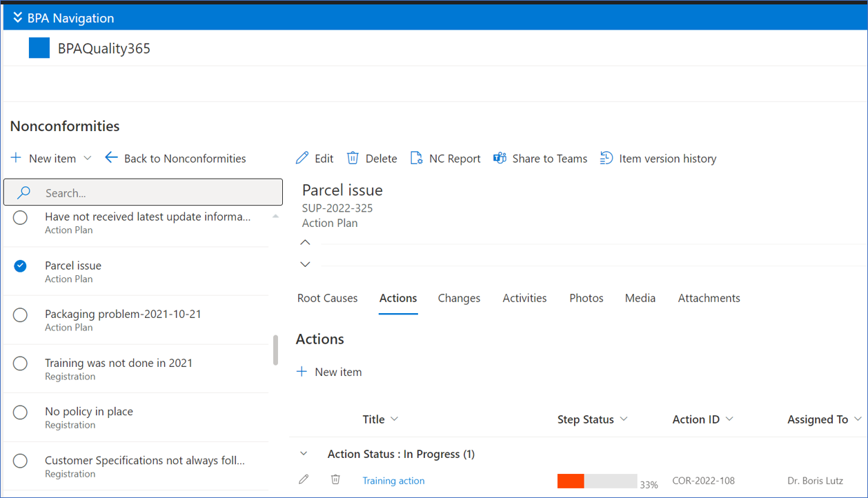Select 'Customer Specifications not always' circle
The image size is (868, 498).
pos(21,461)
